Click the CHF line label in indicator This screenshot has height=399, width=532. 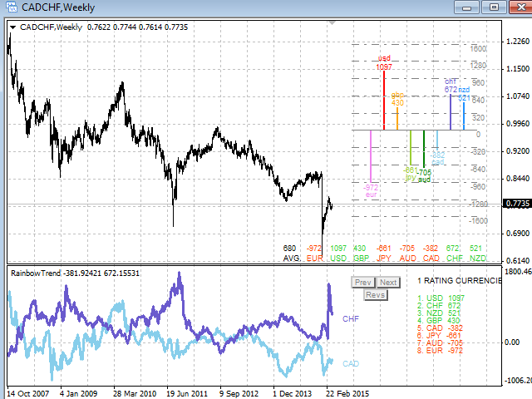pos(351,318)
